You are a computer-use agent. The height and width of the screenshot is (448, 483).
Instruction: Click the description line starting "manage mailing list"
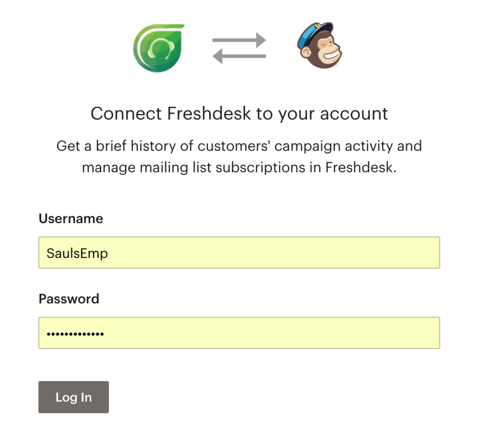[239, 167]
